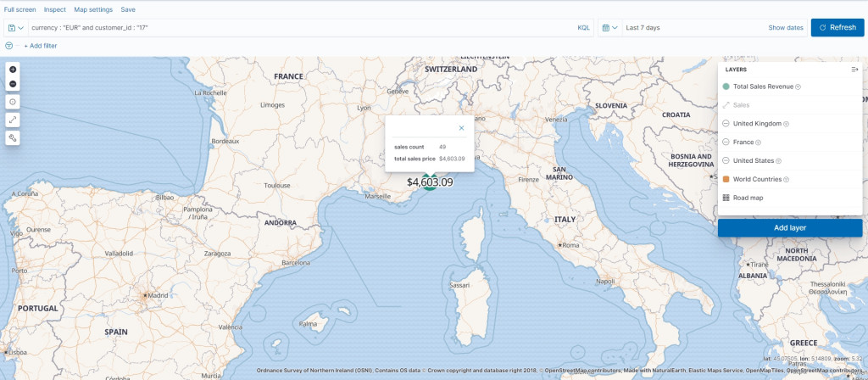Click the filter indicator next to Total Sales Revenue

tap(798, 87)
